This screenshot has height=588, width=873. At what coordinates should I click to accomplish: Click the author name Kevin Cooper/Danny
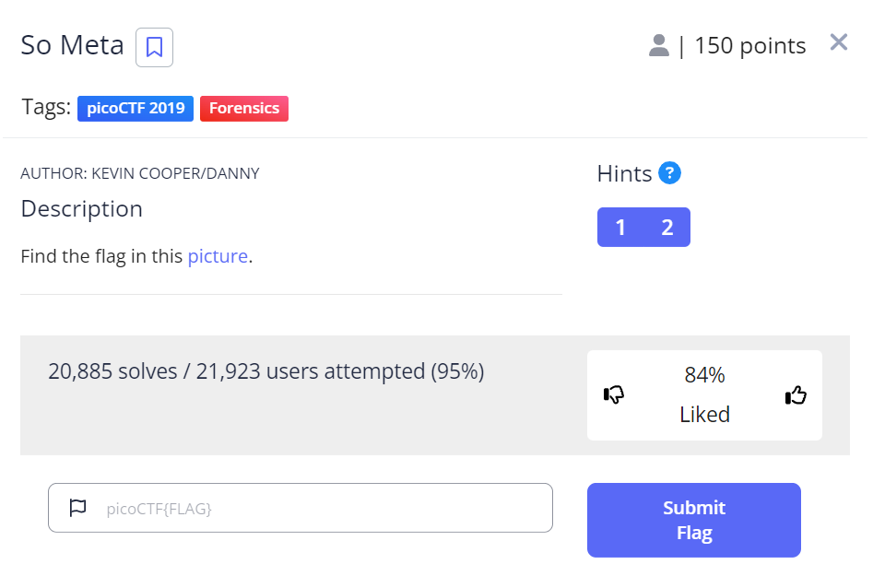coord(140,173)
